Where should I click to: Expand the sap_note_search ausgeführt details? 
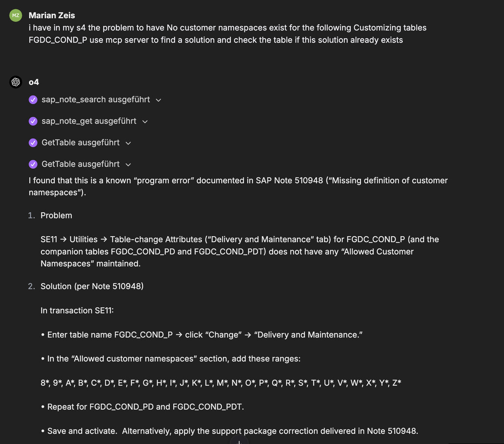click(159, 100)
